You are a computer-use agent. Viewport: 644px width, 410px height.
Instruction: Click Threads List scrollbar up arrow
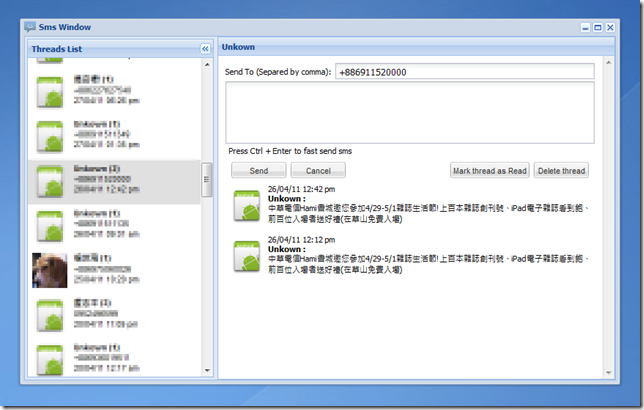(207, 64)
